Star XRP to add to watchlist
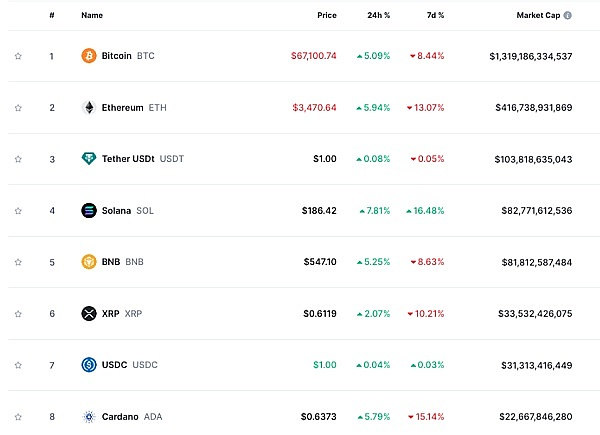This screenshot has height=435, width=600. (18, 313)
